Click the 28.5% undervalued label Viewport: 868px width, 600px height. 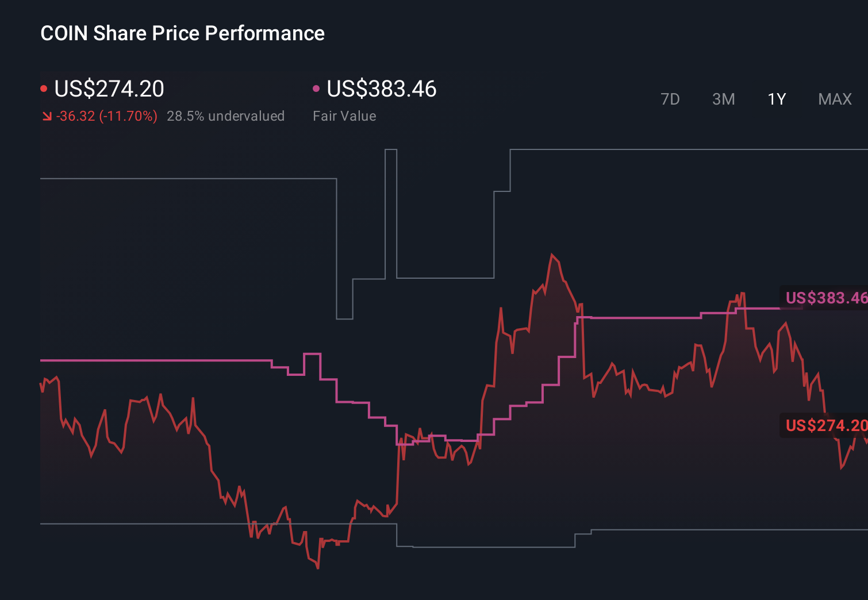225,116
